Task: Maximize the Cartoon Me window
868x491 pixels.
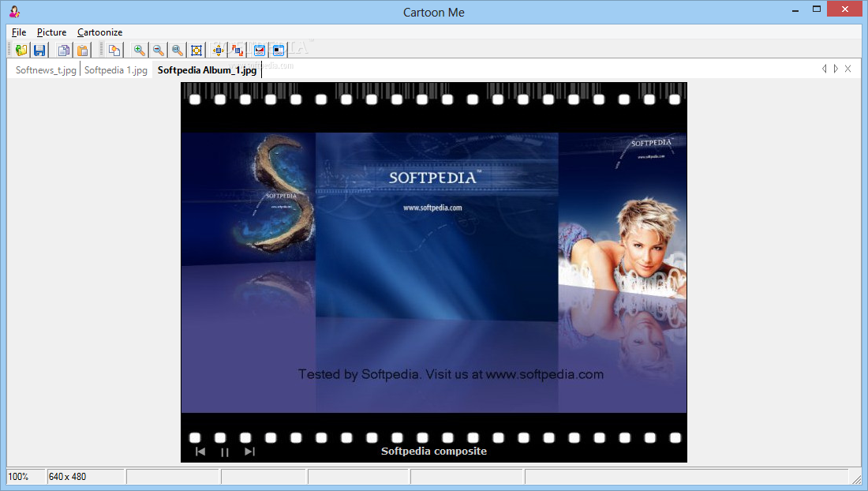Action: point(817,9)
